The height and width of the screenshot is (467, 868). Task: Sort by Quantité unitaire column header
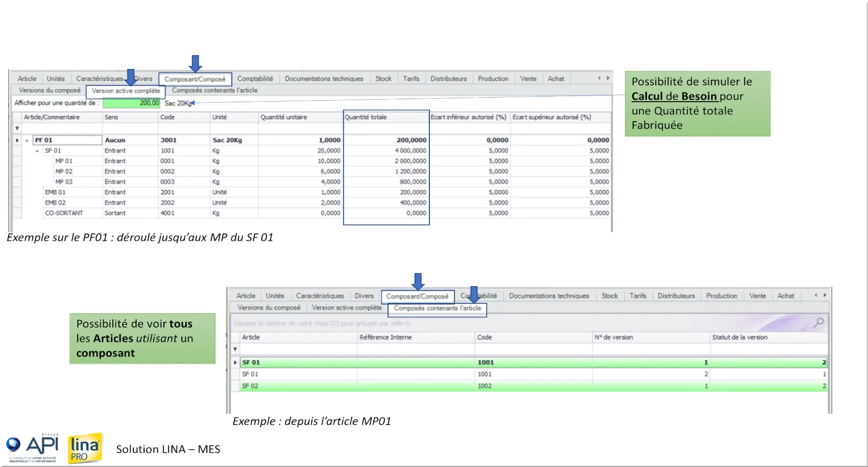click(301, 117)
